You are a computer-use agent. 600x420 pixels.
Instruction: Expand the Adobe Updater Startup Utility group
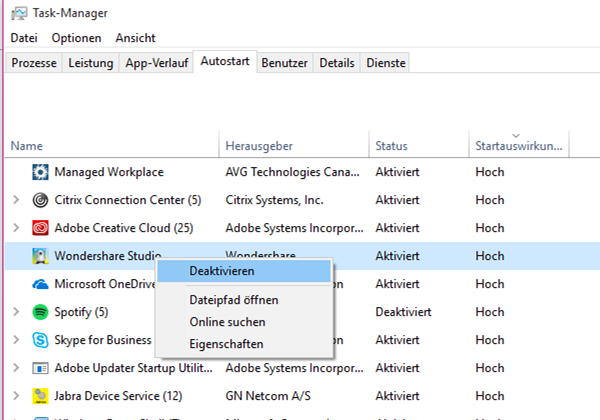click(16, 368)
